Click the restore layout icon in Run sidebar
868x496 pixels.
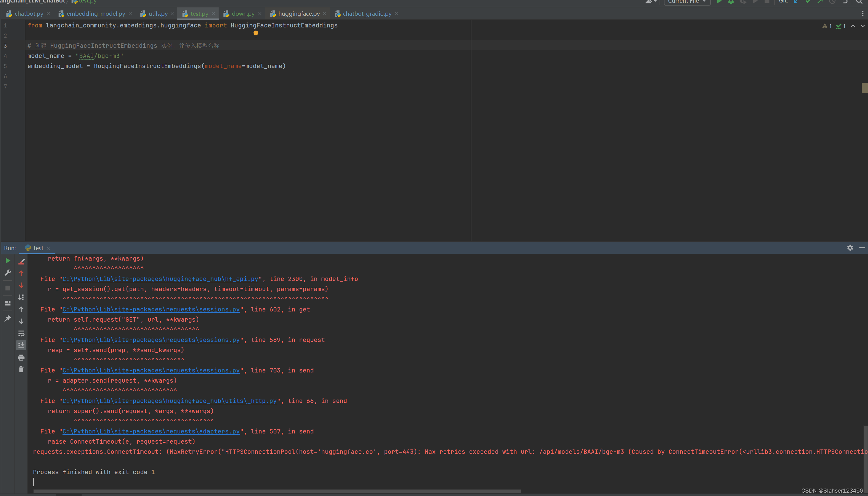8,303
